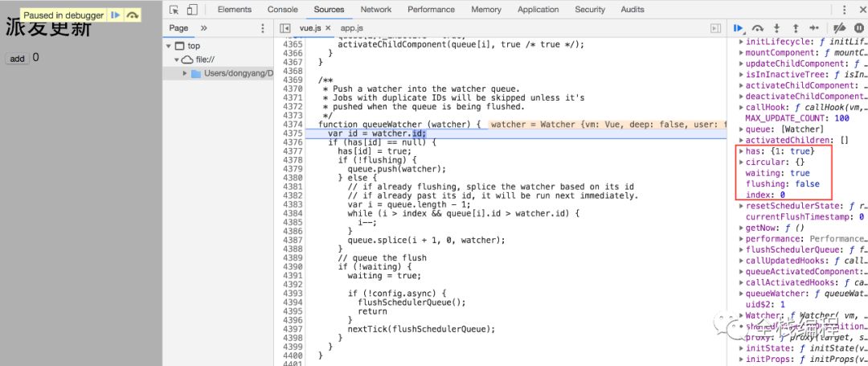Click the add button on the page
The height and width of the screenshot is (366, 868).
(17, 59)
